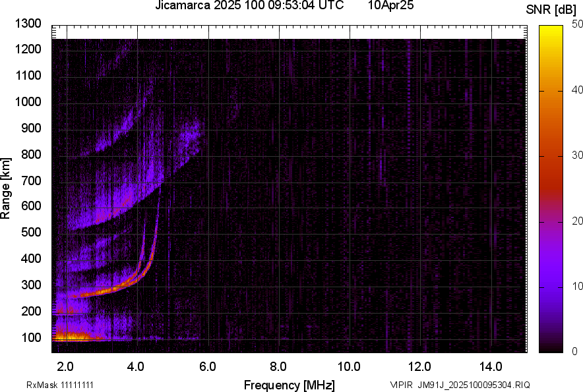Click the date label '10Apr25'
Viewport: 583px width, 392px height.
point(391,5)
